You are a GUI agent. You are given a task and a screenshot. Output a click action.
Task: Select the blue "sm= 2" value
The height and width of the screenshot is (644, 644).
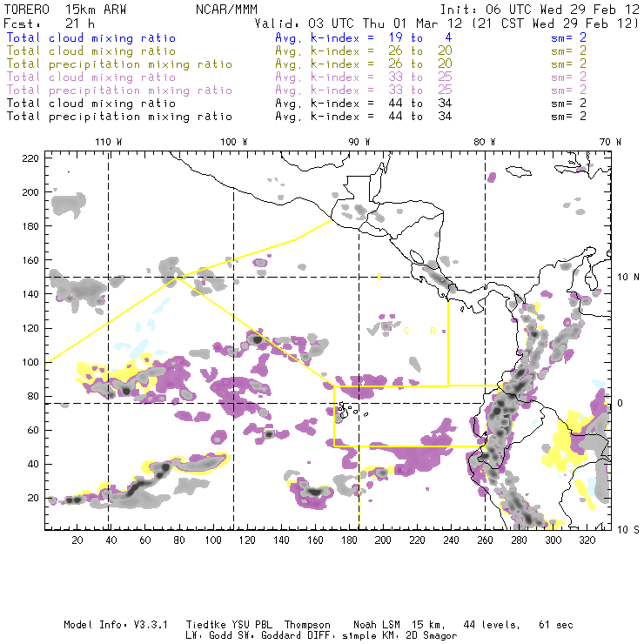tap(569, 38)
